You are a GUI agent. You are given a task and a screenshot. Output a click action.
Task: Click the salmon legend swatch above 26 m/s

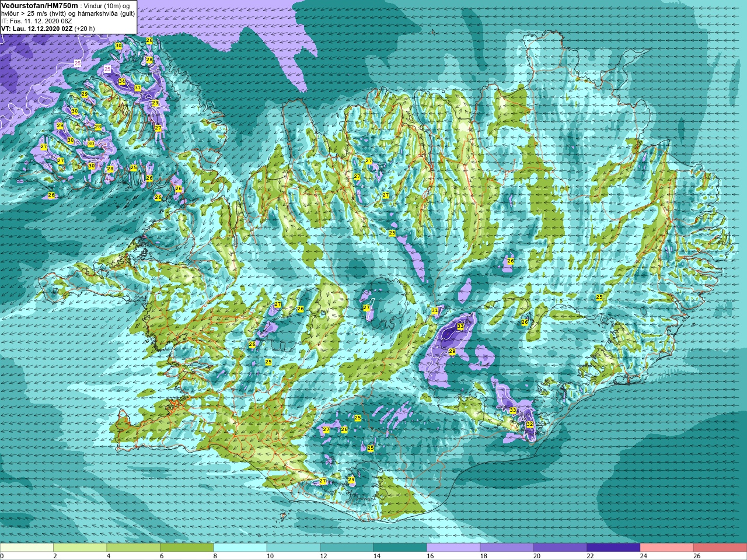pos(720,548)
